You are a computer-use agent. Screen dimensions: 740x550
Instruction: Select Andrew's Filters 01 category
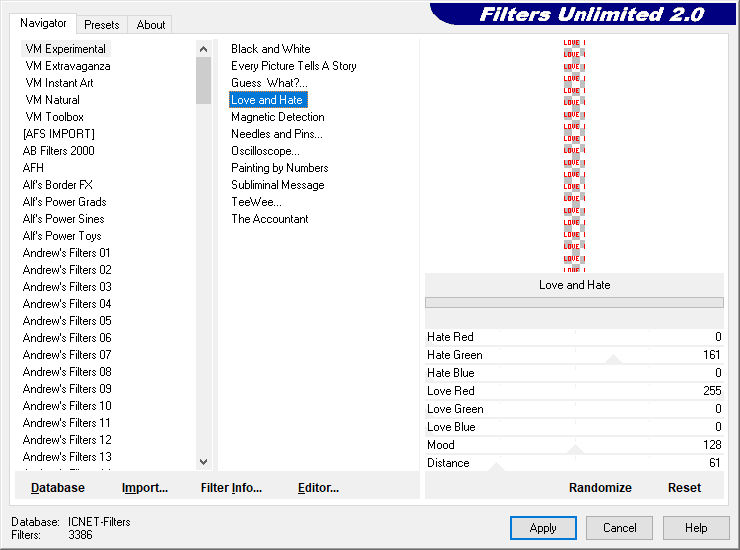pos(67,253)
